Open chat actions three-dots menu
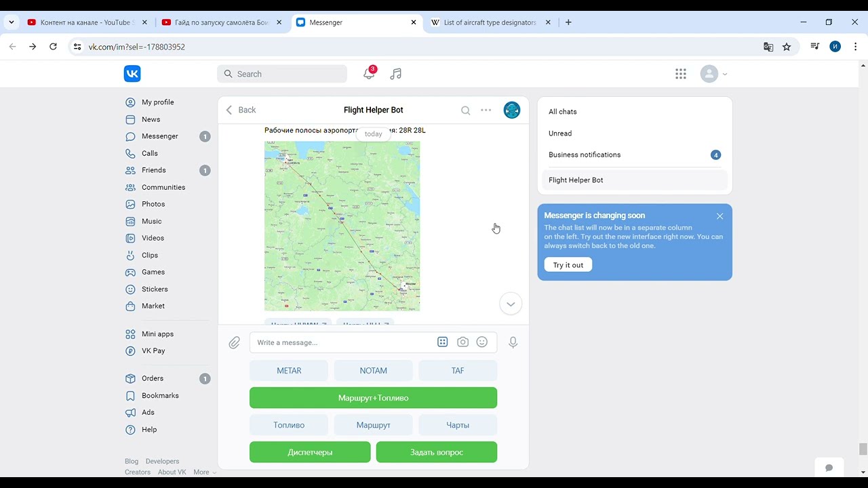The image size is (868, 488). point(486,110)
